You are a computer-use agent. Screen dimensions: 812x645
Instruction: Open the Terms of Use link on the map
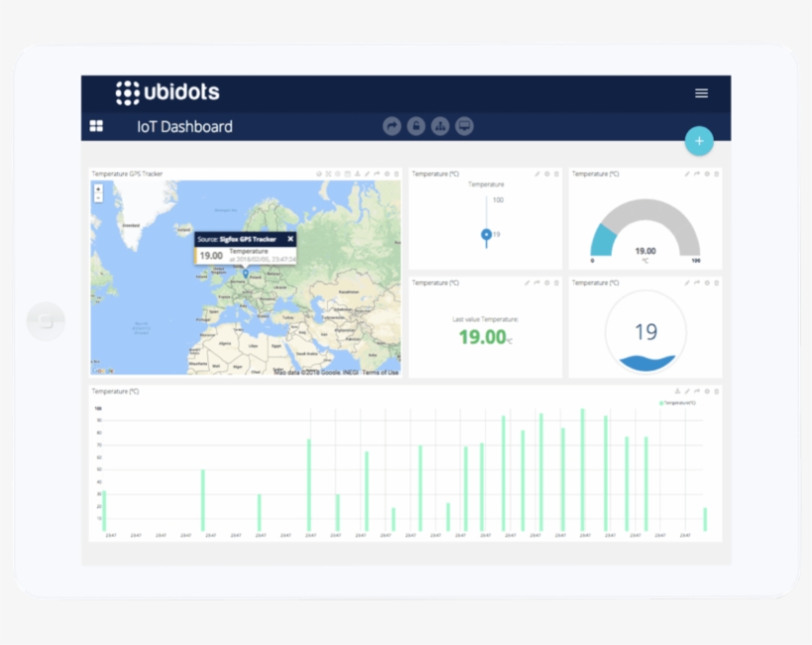pyautogui.click(x=384, y=372)
